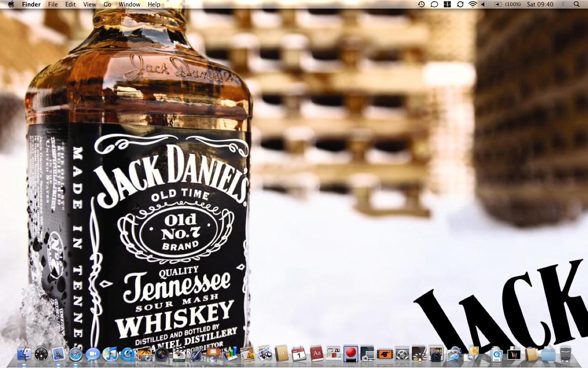The image size is (588, 368).
Task: Open the Go menu
Action: 107,4
